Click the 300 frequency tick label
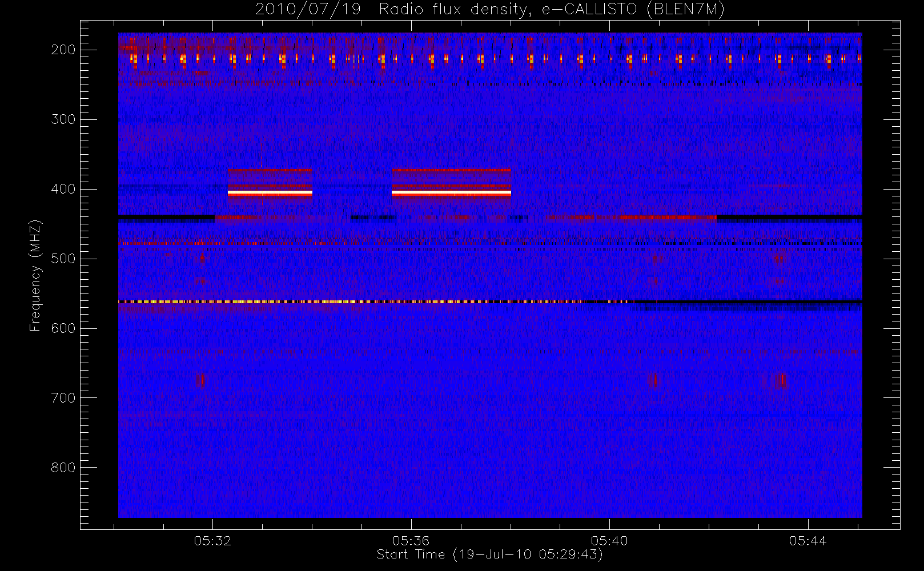Screen dimensions: 924x571 pyautogui.click(x=63, y=119)
